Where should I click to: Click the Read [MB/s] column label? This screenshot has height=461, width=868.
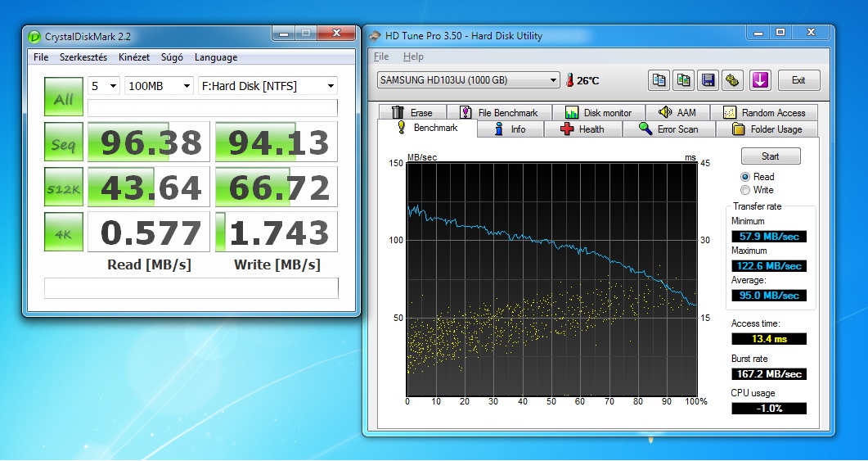(149, 264)
